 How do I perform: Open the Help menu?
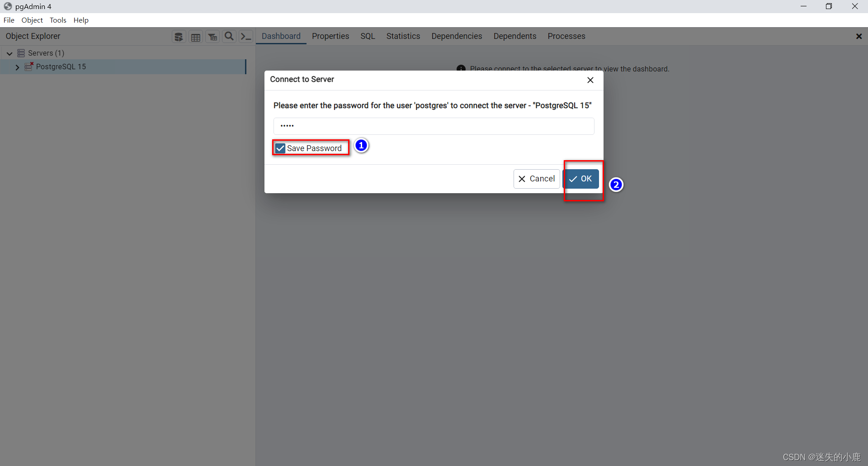pos(81,20)
